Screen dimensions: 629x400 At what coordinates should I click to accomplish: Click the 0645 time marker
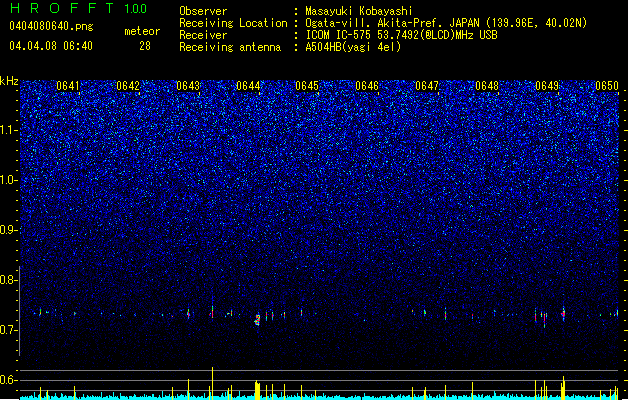307,86
